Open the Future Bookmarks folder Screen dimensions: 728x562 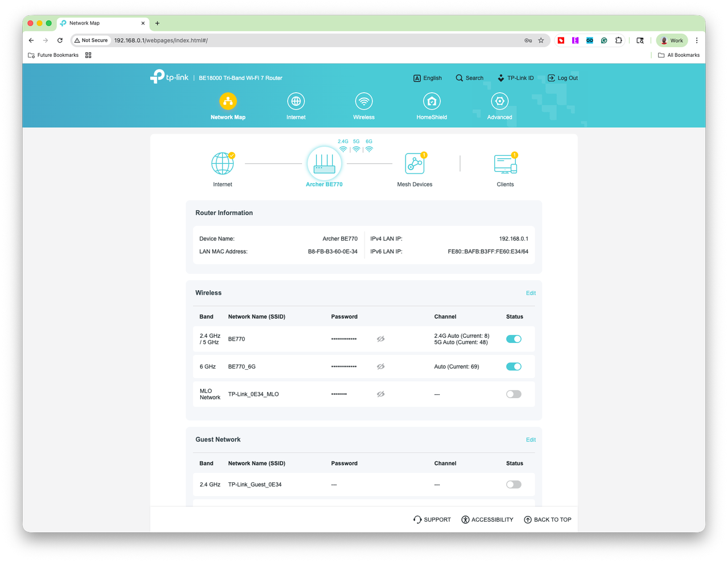click(53, 55)
